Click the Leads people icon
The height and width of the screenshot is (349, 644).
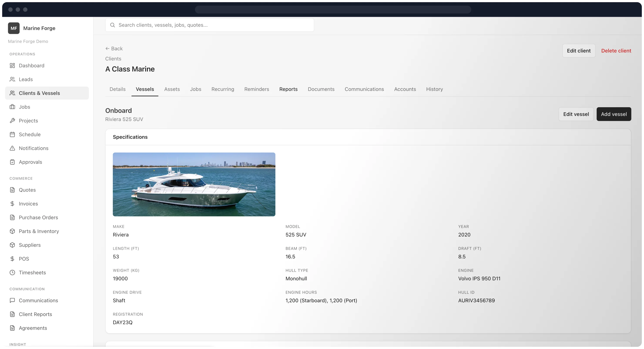12,79
